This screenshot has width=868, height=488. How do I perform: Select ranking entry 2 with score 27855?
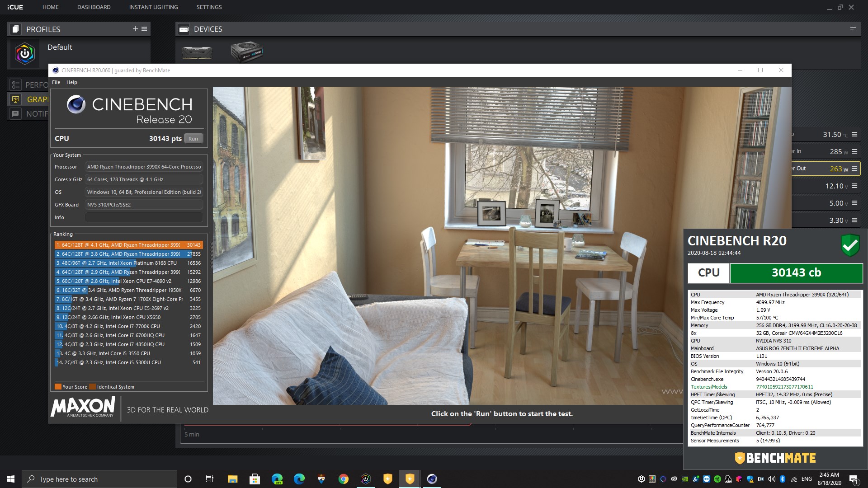coord(128,254)
